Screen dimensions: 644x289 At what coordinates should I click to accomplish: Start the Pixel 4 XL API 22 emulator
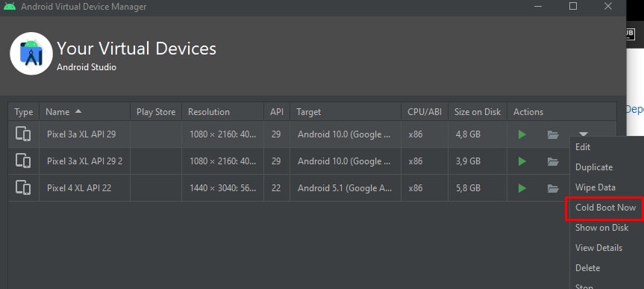tap(522, 188)
